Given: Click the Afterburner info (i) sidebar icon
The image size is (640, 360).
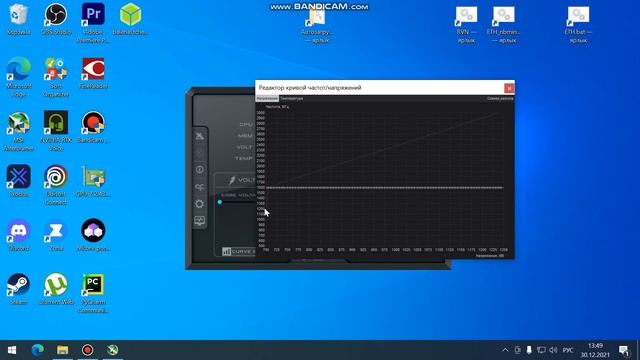Looking at the screenshot, I should 200,169.
